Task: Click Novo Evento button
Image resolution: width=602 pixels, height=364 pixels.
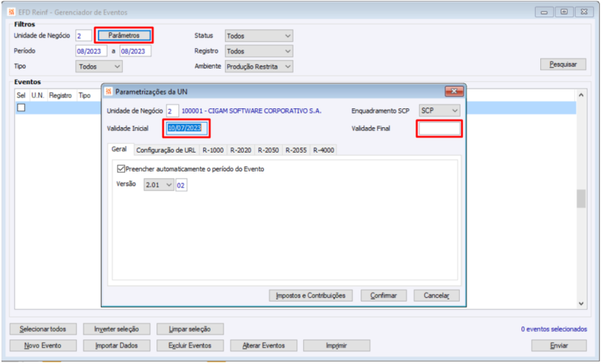Action: click(x=43, y=346)
